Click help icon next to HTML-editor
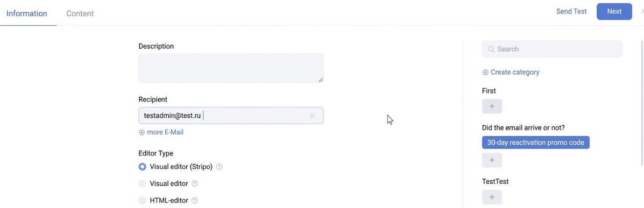 pos(195,201)
